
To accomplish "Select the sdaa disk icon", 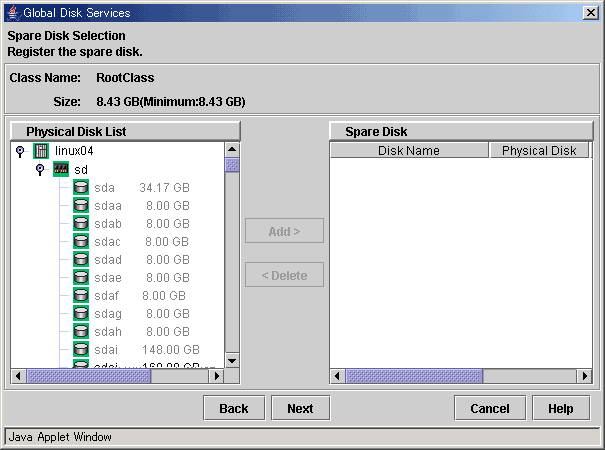I will (x=81, y=205).
